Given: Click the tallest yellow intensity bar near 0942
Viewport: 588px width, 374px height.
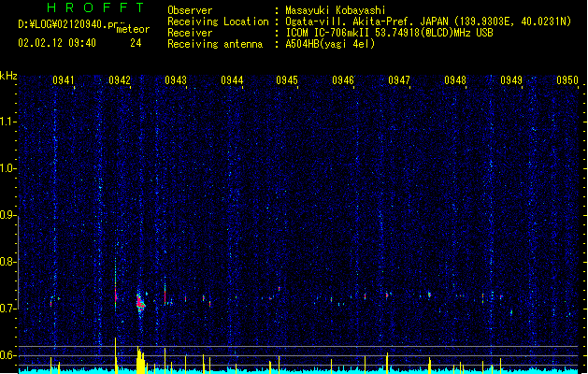Looking at the screenshot, I should click(116, 355).
